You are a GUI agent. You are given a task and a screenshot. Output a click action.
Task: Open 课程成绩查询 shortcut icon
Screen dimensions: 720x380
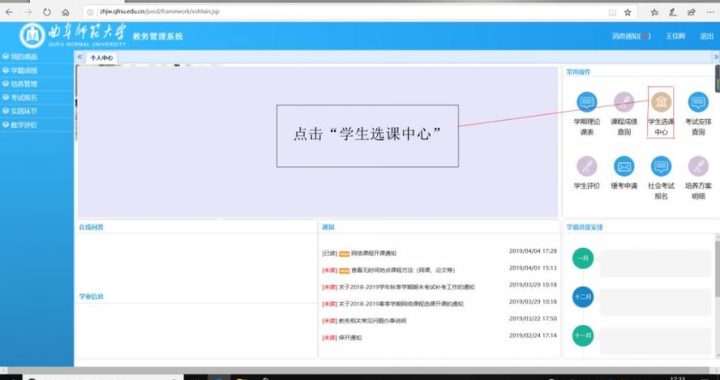(624, 102)
